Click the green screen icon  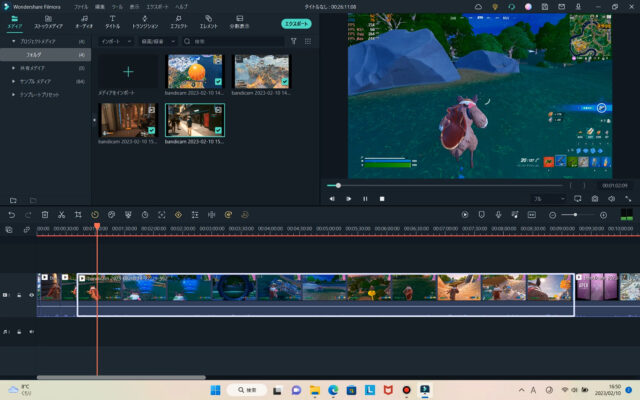click(x=128, y=215)
